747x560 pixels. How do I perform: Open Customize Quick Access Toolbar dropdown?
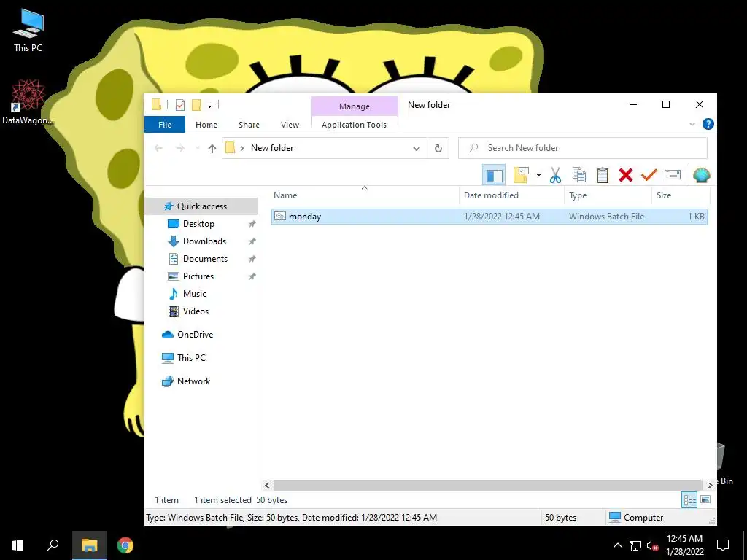(x=209, y=105)
